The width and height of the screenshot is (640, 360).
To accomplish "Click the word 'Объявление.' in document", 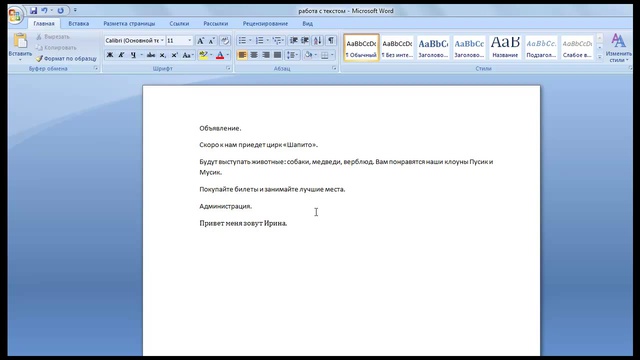I will click(x=220, y=128).
